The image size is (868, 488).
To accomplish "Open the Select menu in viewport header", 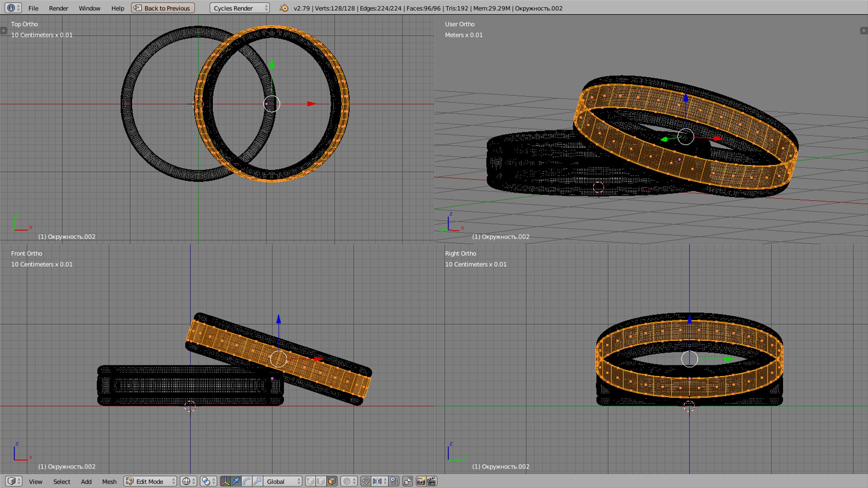I will (x=61, y=482).
